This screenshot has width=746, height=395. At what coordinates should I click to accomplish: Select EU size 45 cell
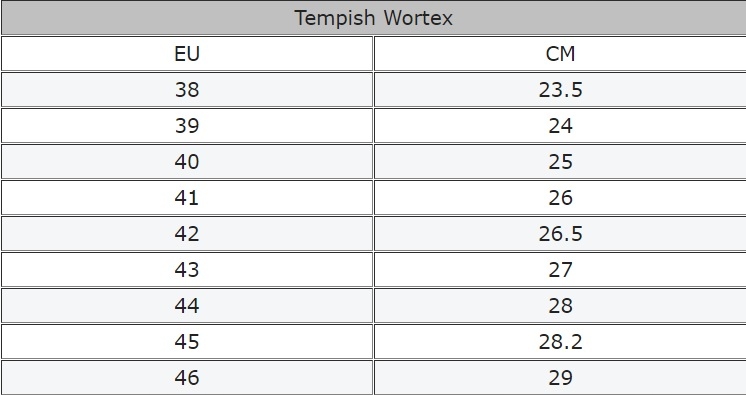pos(187,341)
